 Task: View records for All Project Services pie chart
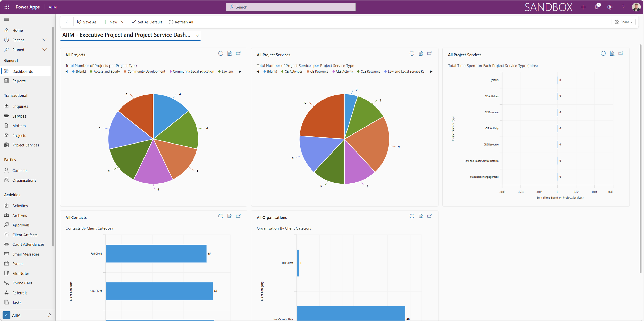pyautogui.click(x=421, y=53)
